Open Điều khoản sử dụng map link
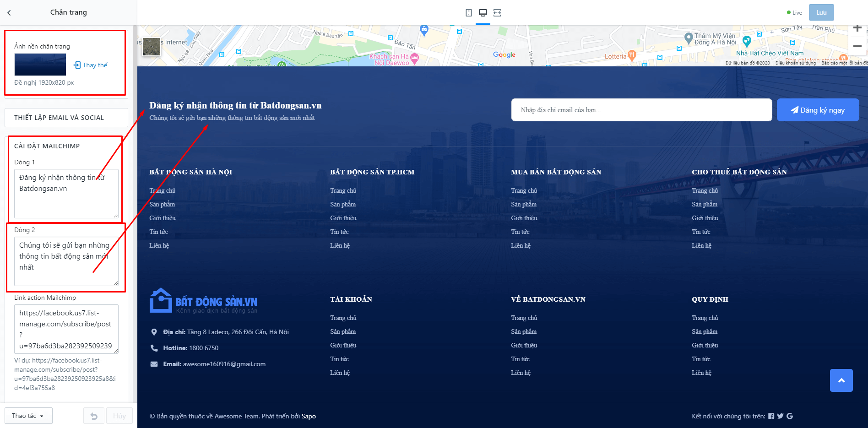Image resolution: width=868 pixels, height=428 pixels. (x=796, y=63)
